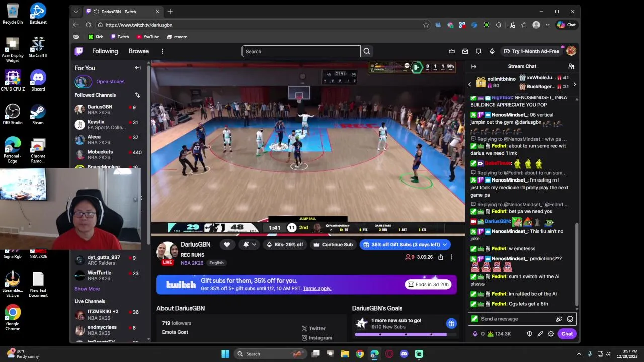Click the purple Chat send button
This screenshot has height=362, width=644.
click(567, 334)
